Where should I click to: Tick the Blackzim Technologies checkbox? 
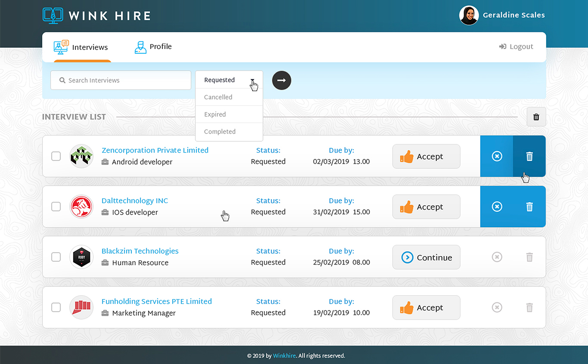[x=56, y=257]
